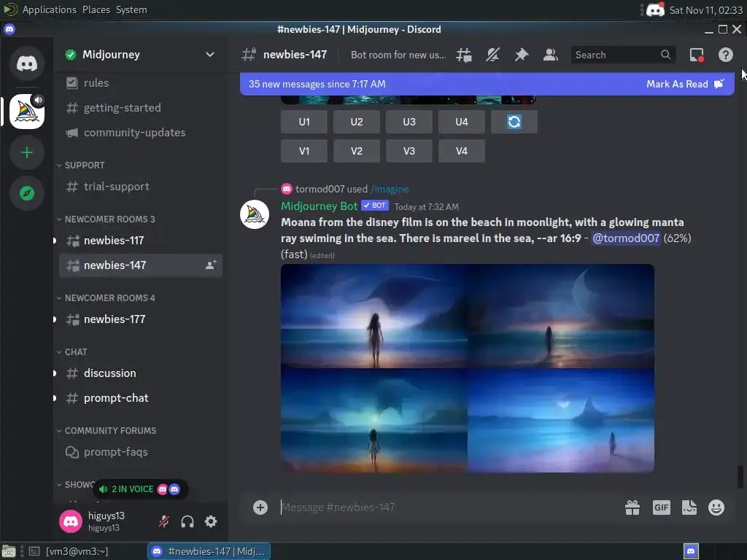
Task: Click the U2 upscale button
Action: (356, 122)
